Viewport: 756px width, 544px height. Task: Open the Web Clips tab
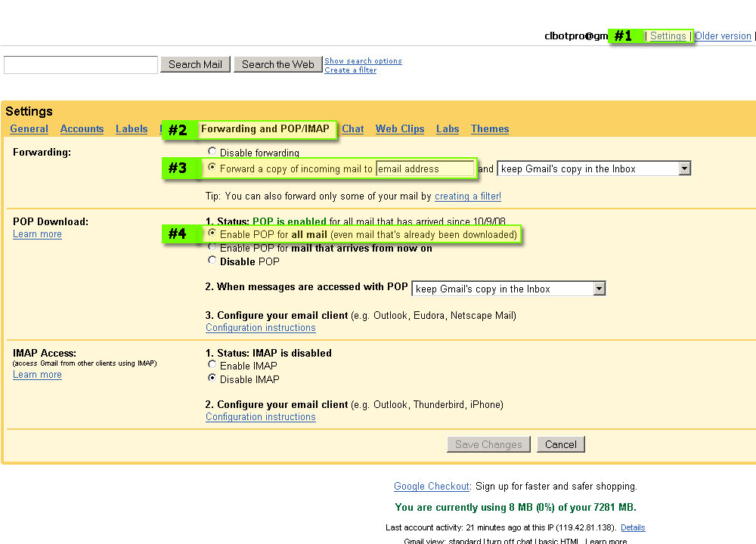[x=400, y=129]
